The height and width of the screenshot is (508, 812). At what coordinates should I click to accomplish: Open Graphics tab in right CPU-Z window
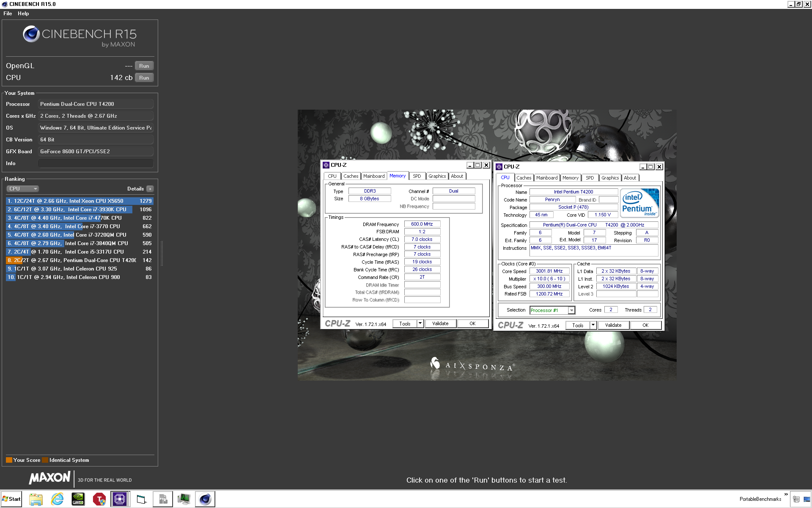(610, 178)
